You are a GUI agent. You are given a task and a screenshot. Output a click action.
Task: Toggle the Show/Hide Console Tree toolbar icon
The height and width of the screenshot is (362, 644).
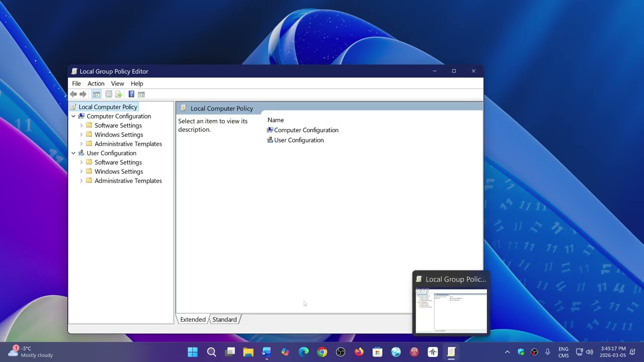pos(96,94)
